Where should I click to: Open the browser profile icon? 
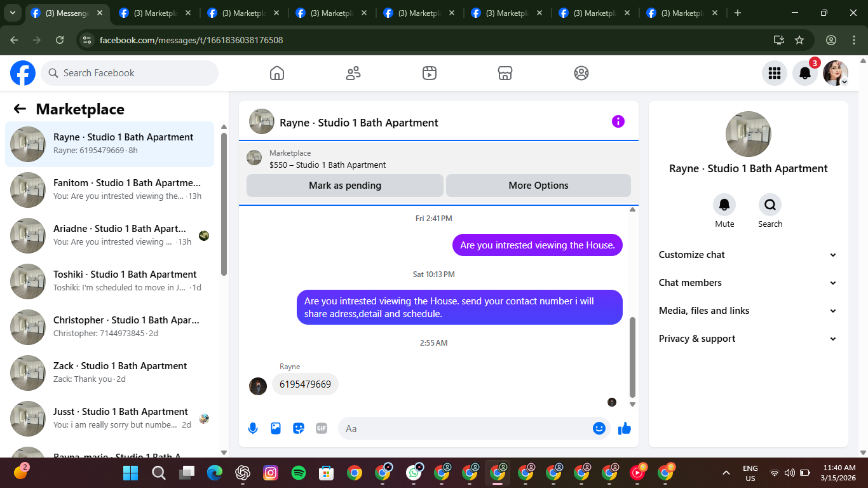831,40
